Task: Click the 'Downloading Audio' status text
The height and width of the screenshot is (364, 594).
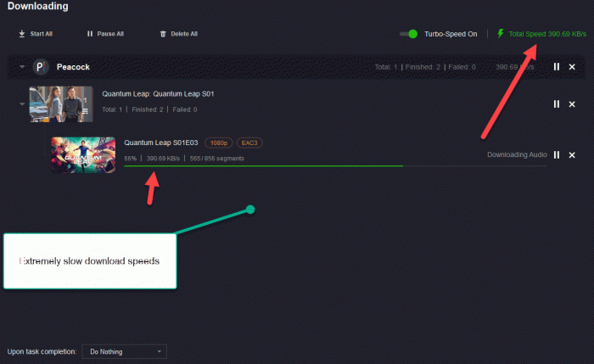Action: click(x=517, y=154)
